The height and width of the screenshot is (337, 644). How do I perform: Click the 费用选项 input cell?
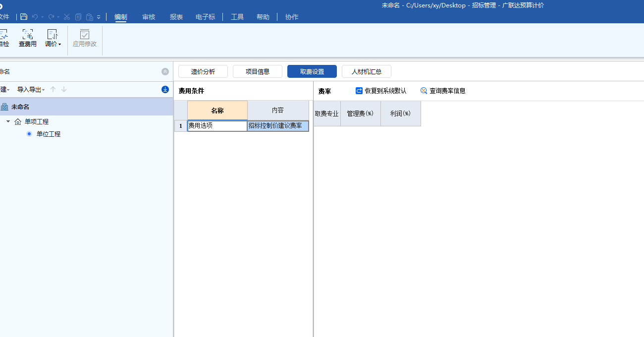(x=216, y=125)
